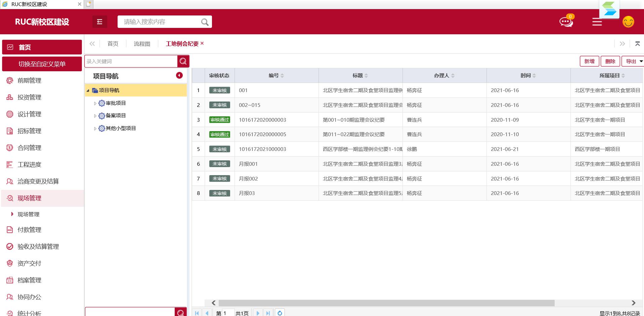Click the smiley face user avatar
This screenshot has width=644, height=316.
tap(628, 22)
